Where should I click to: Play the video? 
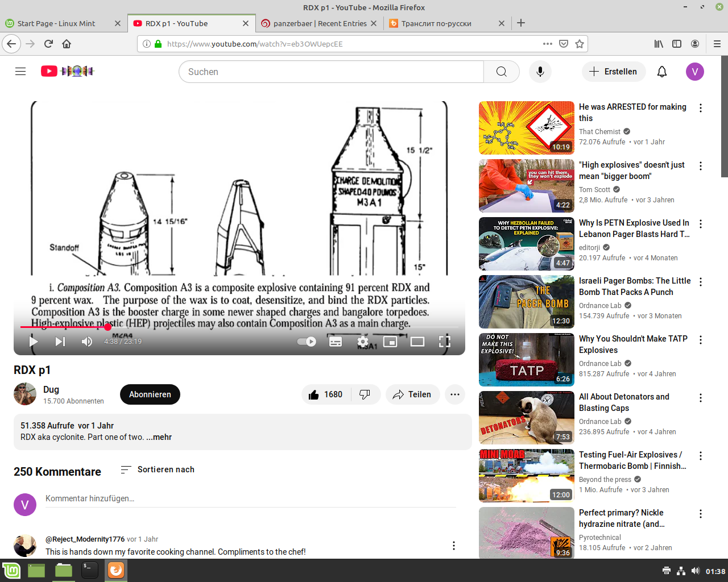(34, 342)
